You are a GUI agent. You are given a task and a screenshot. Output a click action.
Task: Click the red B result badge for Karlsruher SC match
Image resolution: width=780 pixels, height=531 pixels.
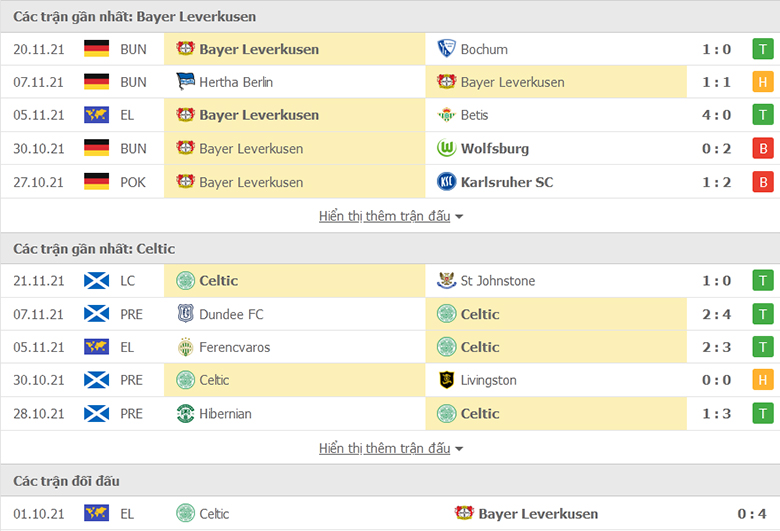[x=763, y=182]
